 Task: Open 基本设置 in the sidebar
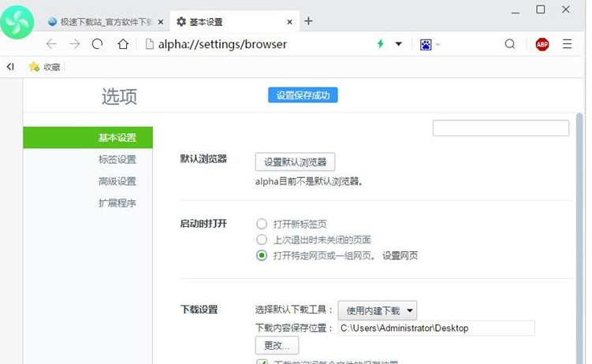point(88,138)
